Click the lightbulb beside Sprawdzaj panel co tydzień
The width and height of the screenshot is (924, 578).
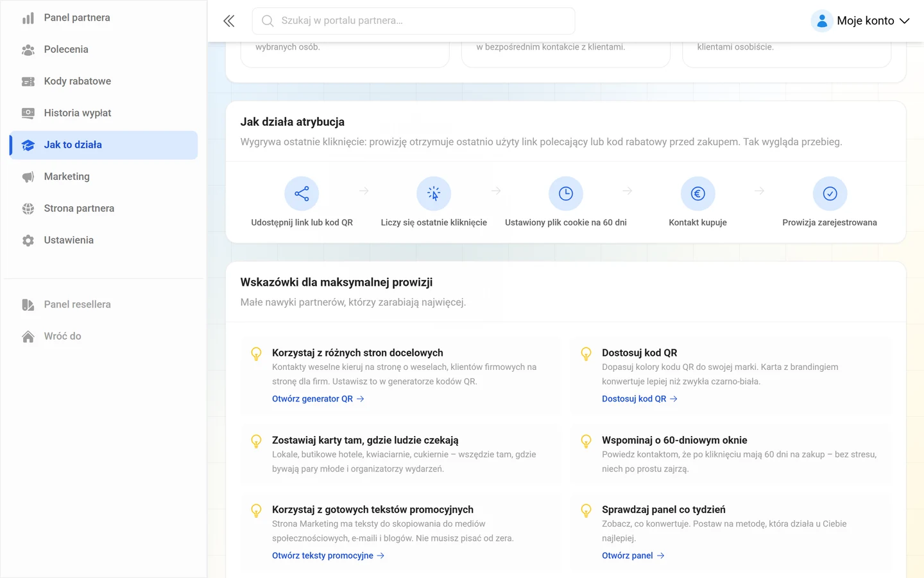tap(586, 511)
